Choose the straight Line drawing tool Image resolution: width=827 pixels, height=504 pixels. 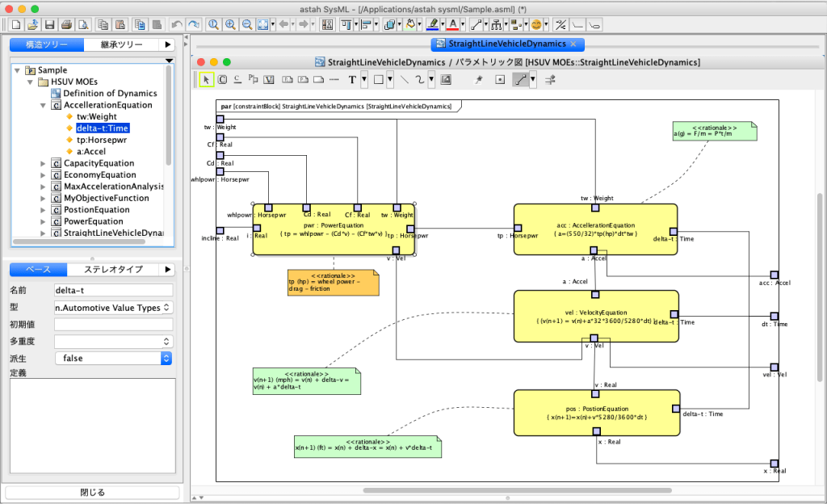[404, 79]
